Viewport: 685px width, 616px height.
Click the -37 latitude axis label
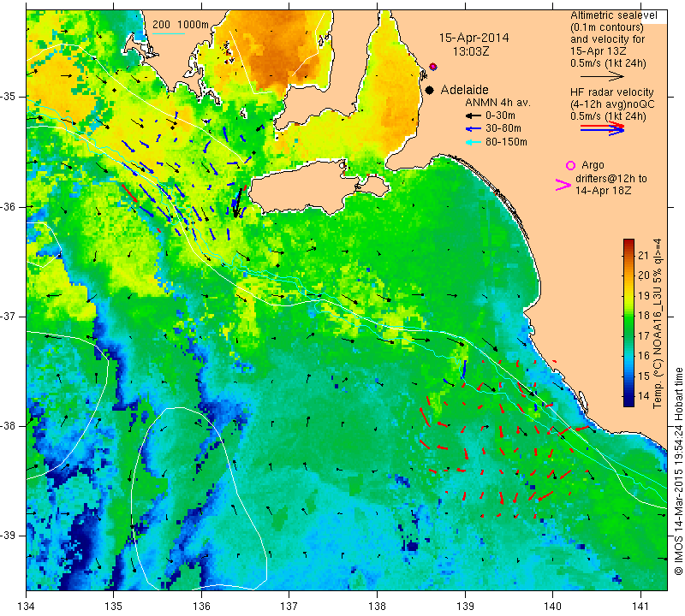[x=8, y=316]
